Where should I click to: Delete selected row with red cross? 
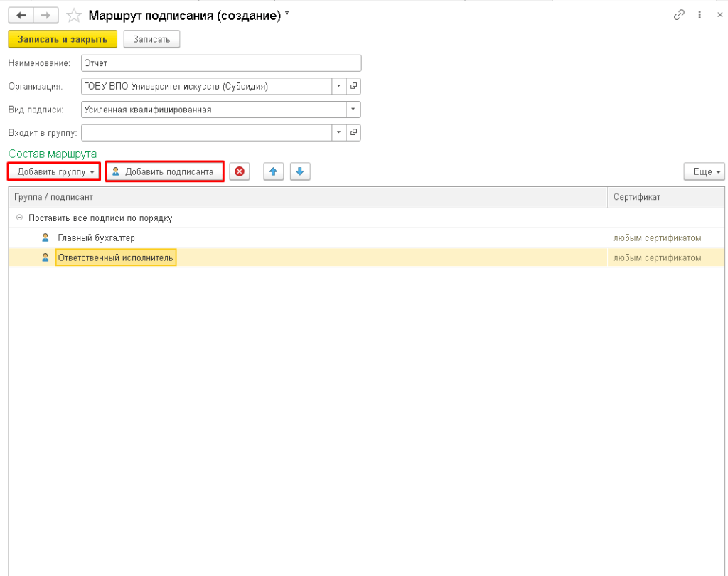[x=240, y=171]
